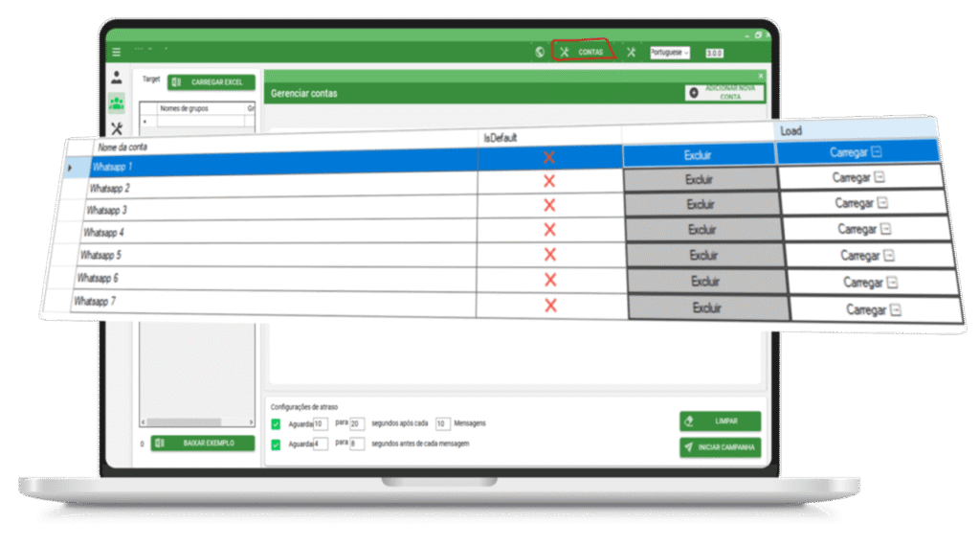Click the Baixar Exemplo button
The width and height of the screenshot is (980, 546).
(202, 444)
